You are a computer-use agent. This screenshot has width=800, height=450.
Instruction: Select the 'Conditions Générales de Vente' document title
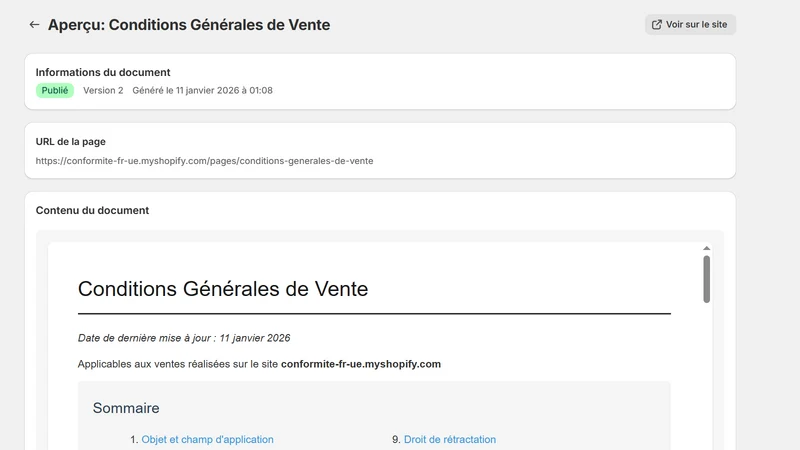222,289
